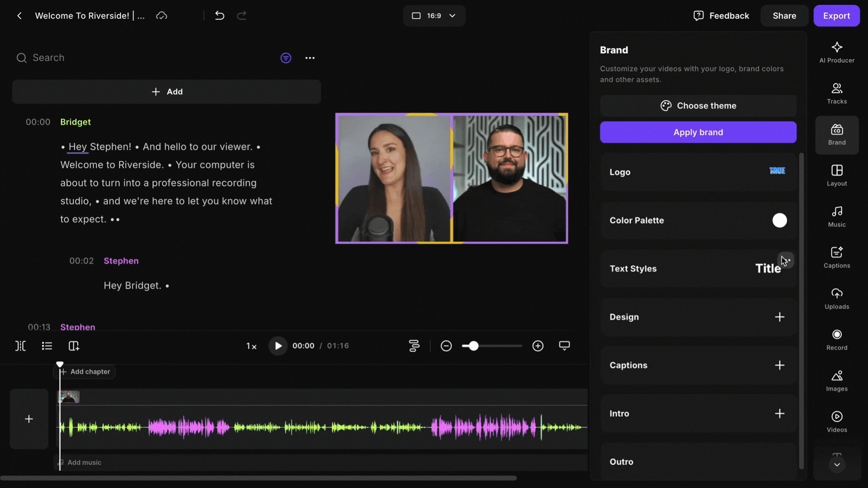Click the Choose theme button
Screen dimensions: 868x488
coord(698,106)
